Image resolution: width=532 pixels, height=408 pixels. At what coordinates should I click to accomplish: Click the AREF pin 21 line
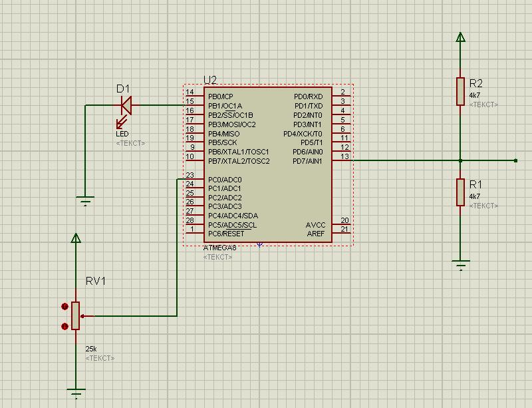[344, 234]
